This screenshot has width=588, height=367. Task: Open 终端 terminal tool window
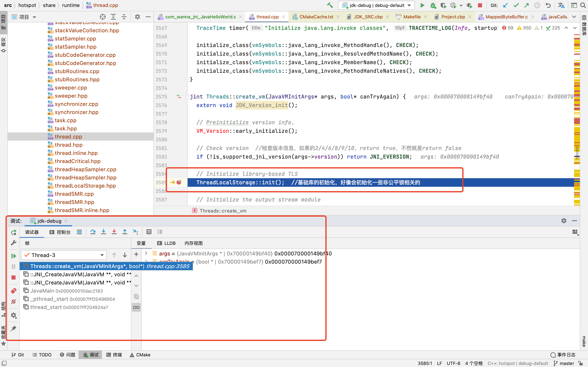[114, 355]
